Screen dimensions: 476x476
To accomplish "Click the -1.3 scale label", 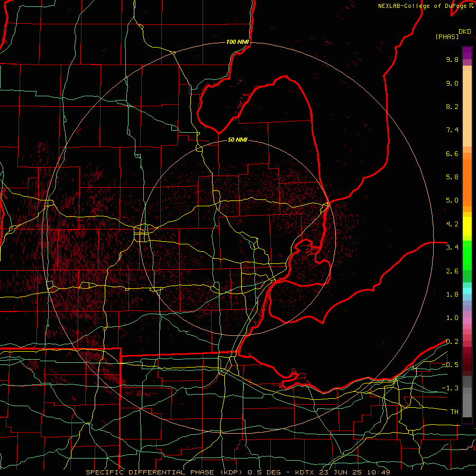I will [x=450, y=388].
